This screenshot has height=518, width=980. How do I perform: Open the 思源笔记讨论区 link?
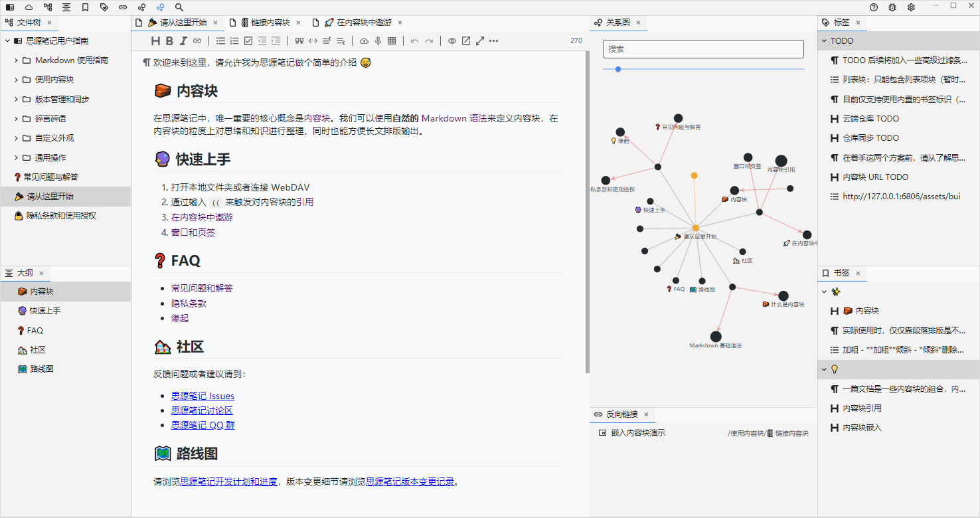point(202,410)
